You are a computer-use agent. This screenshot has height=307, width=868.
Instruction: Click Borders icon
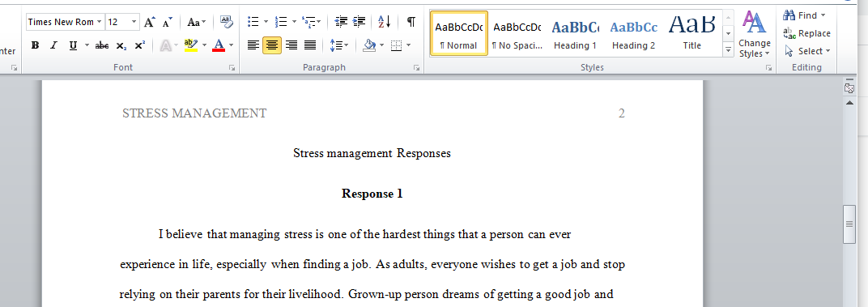(x=397, y=45)
